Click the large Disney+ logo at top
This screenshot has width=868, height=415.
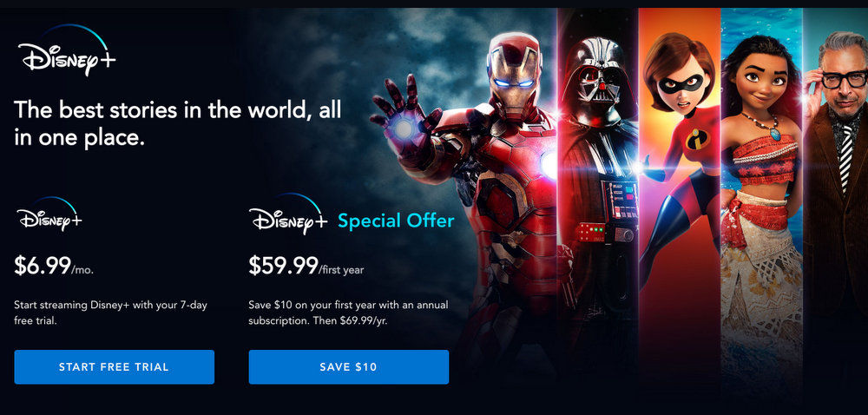point(67,50)
